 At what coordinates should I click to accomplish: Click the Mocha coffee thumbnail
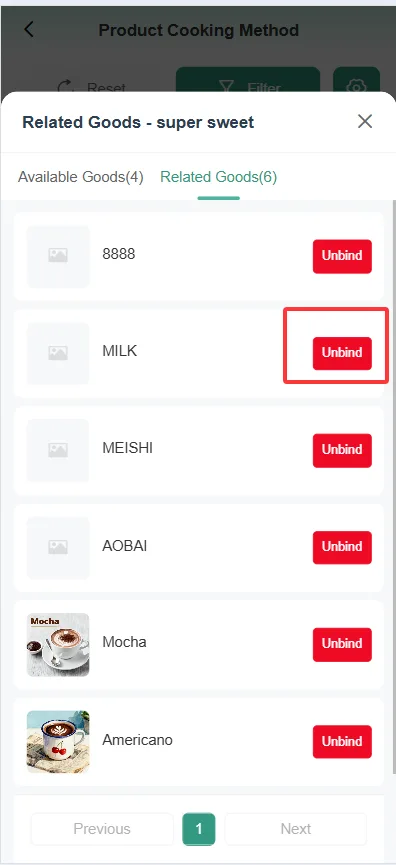tap(58, 645)
